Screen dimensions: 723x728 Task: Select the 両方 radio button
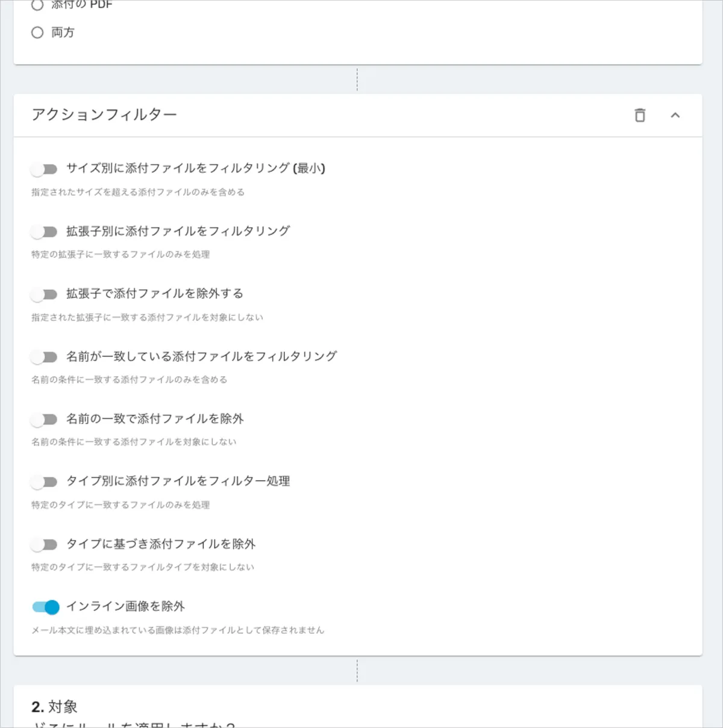37,33
